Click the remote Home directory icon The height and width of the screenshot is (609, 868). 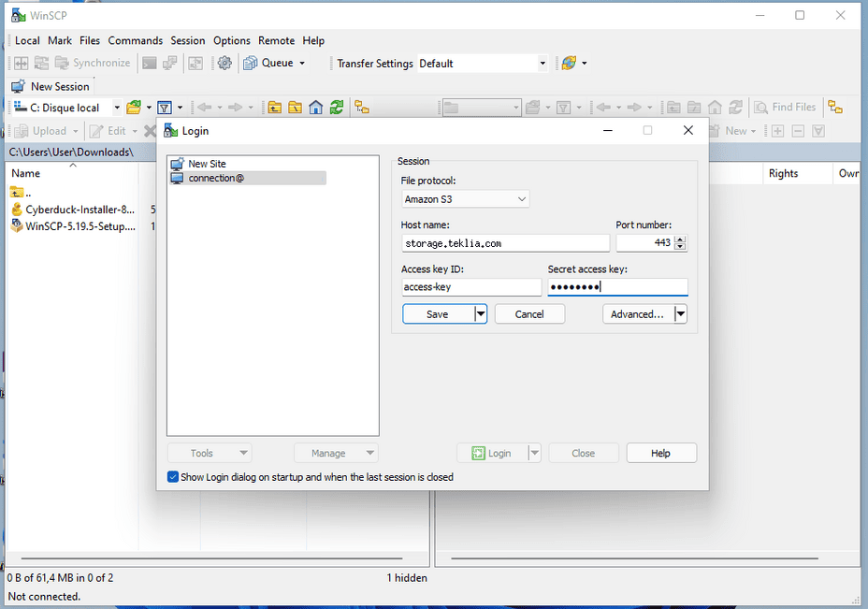pyautogui.click(x=715, y=108)
